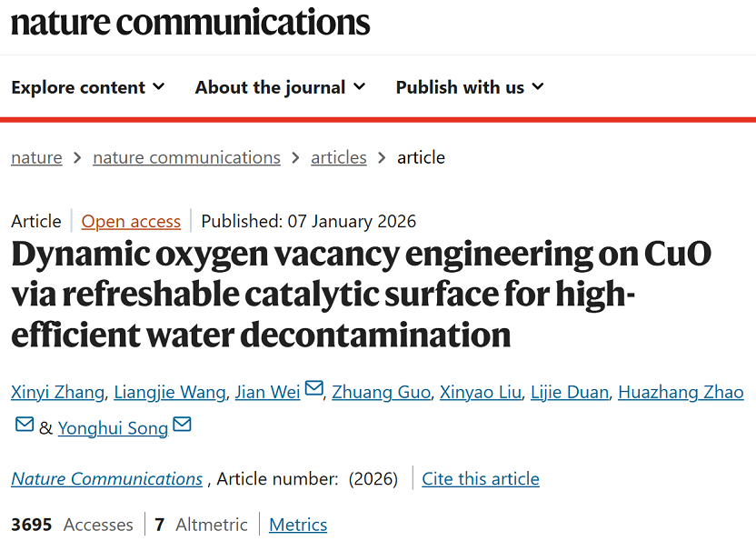
Task: Click the Open access link
Action: [131, 221]
